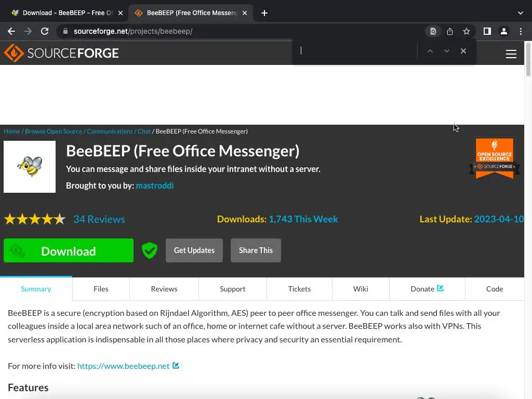Image resolution: width=532 pixels, height=399 pixels.
Task: Open Browse Open Source breadcrumb
Action: [54, 131]
